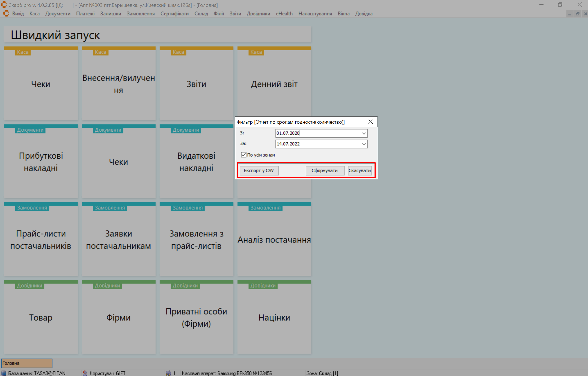This screenshot has width=588, height=376.
Task: Select the Головна window tab at bottom
Action: click(27, 363)
